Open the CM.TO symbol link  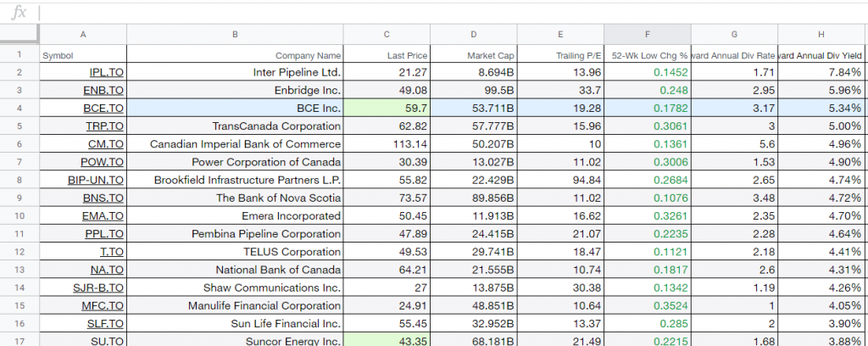point(106,144)
